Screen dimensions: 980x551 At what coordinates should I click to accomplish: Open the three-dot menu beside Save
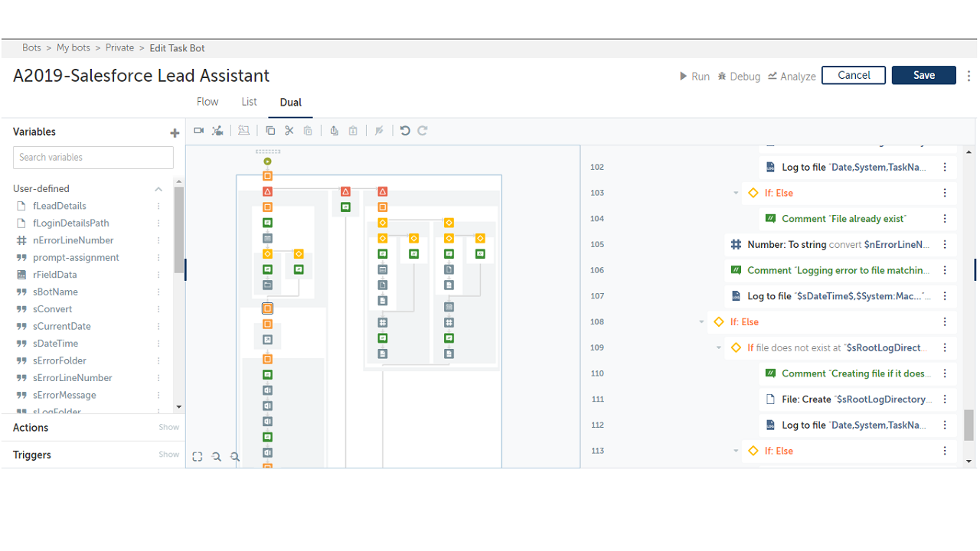tap(969, 76)
